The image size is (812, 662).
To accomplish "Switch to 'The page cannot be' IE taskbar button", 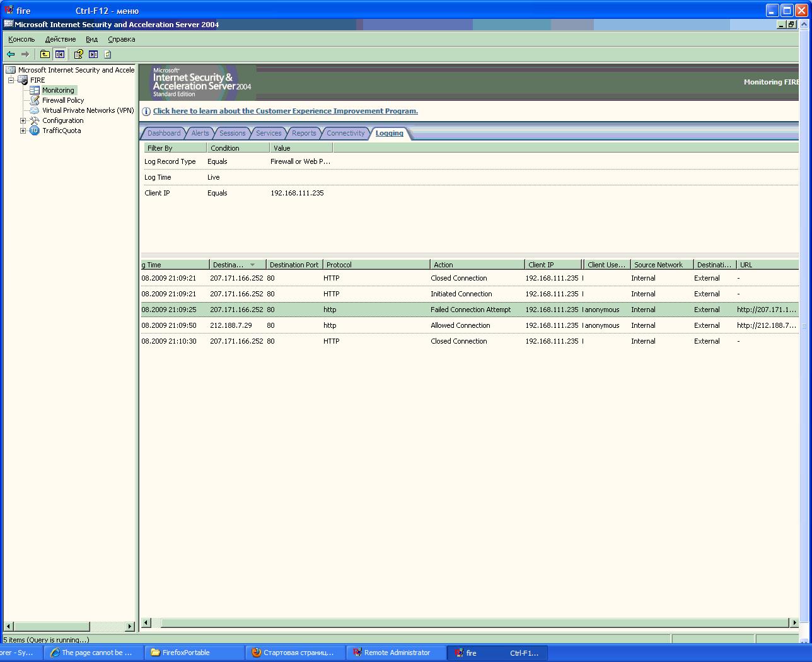I will click(x=94, y=653).
